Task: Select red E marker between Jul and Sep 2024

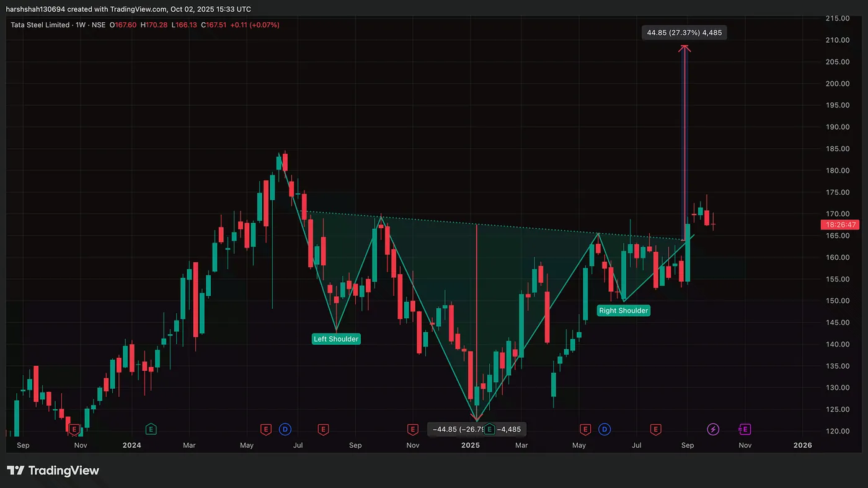Action: click(x=323, y=428)
